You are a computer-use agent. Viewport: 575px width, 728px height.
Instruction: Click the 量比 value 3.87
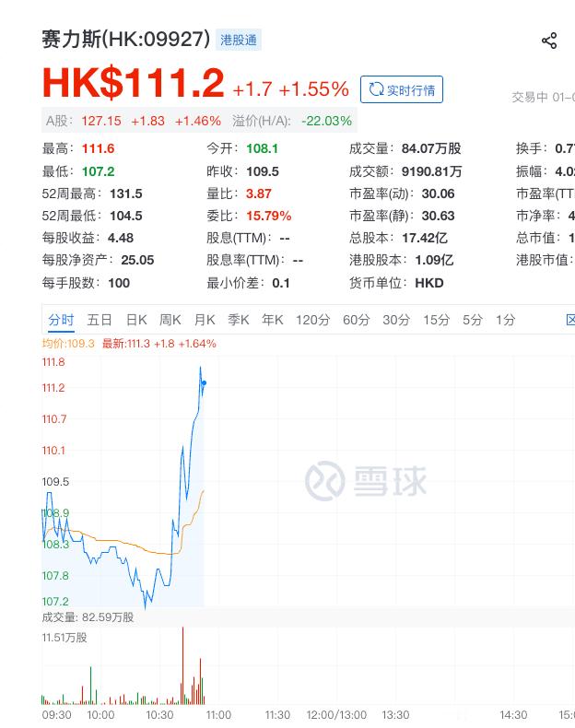(x=259, y=194)
